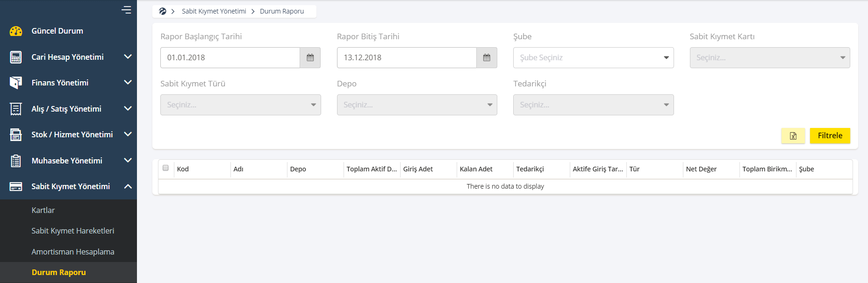
Task: Click the Güncel Durum dashboard gauge icon
Action: [16, 31]
